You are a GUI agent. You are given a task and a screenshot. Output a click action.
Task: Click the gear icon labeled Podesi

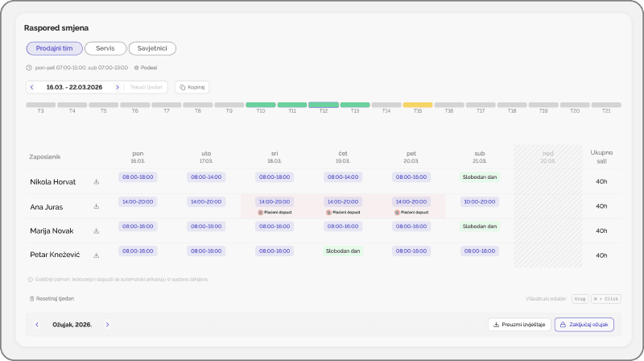pos(145,68)
